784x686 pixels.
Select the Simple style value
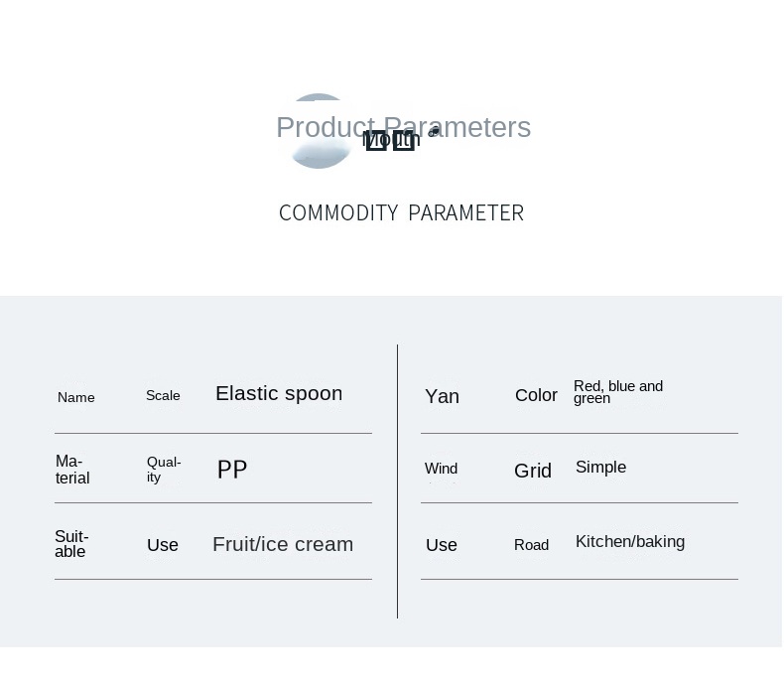[600, 468]
